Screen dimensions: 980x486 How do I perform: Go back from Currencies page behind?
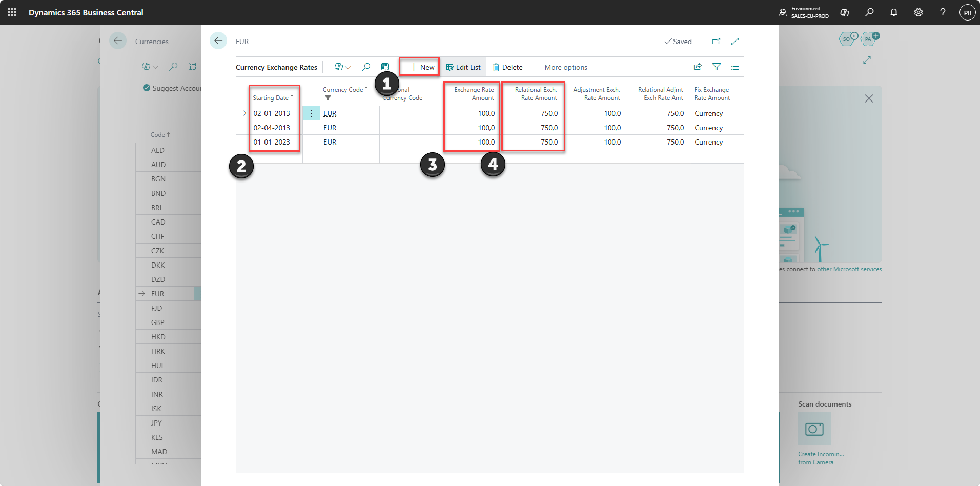click(x=118, y=40)
